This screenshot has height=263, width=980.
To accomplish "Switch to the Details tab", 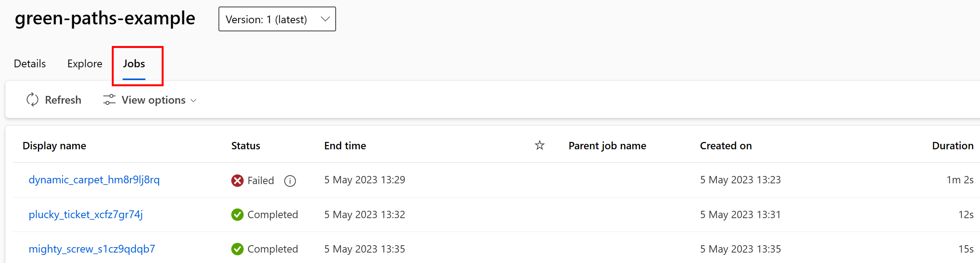I will click(29, 63).
